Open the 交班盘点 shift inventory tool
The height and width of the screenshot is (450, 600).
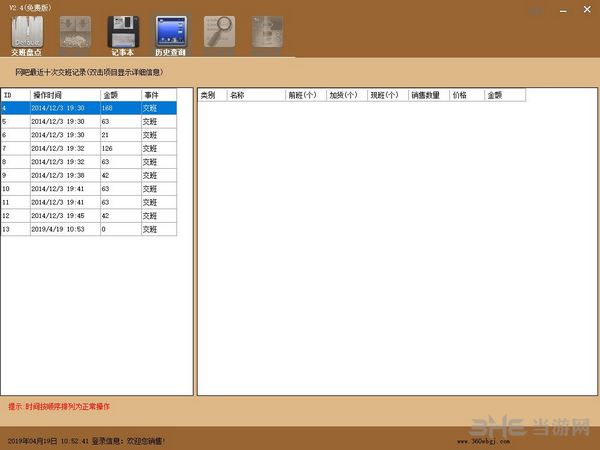tap(28, 35)
